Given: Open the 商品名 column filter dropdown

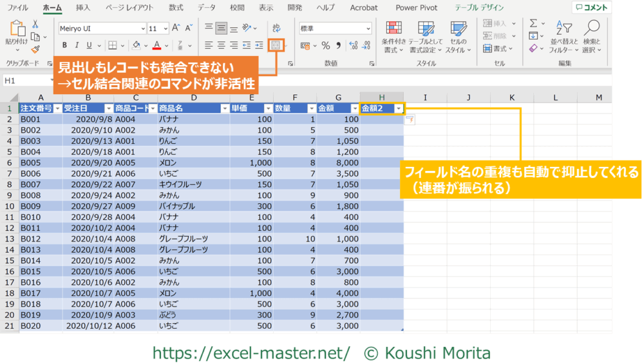Looking at the screenshot, I should tap(225, 108).
